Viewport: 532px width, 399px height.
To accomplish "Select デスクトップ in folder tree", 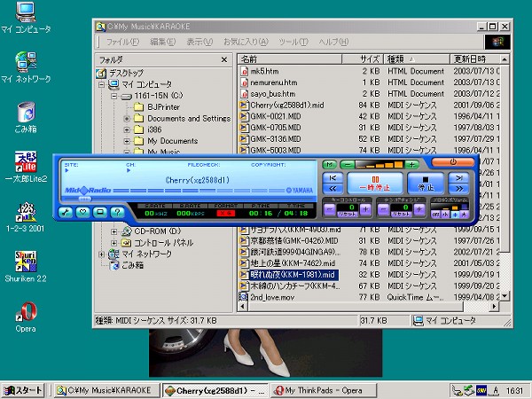I will click(126, 73).
